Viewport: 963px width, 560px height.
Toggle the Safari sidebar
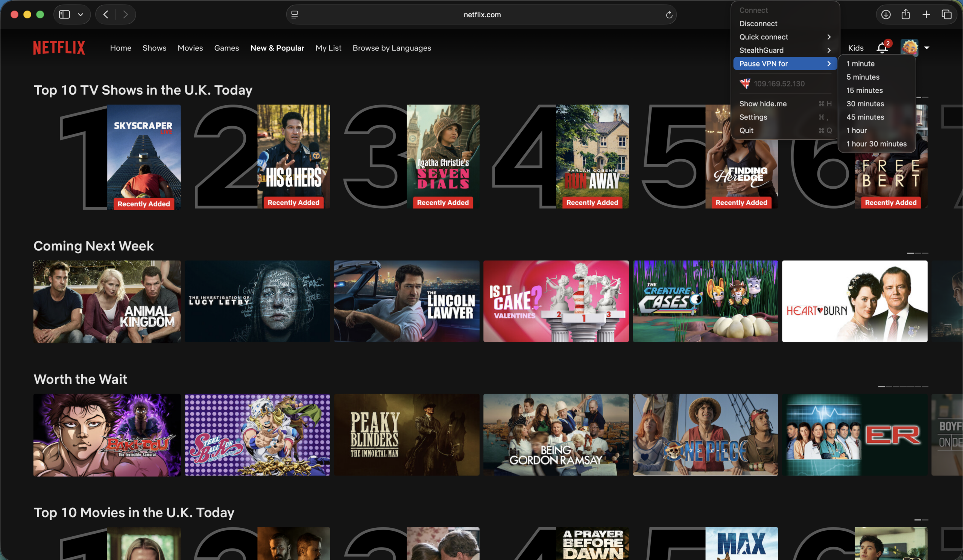click(x=64, y=15)
